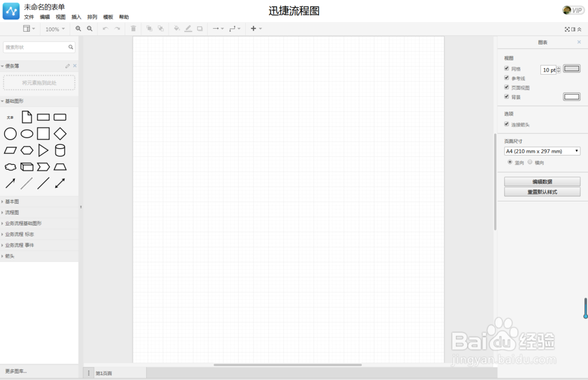This screenshot has width=588, height=380.
Task: Select the 文本 text shape
Action: coord(10,117)
